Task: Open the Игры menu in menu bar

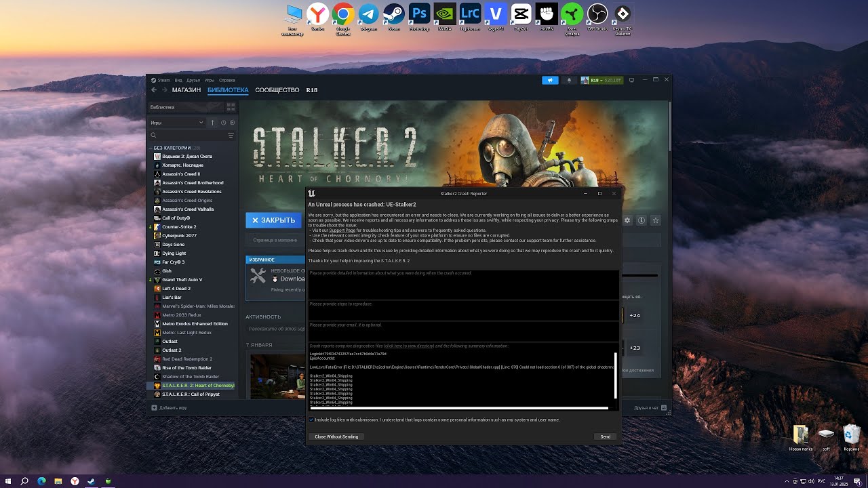Action: tap(210, 80)
